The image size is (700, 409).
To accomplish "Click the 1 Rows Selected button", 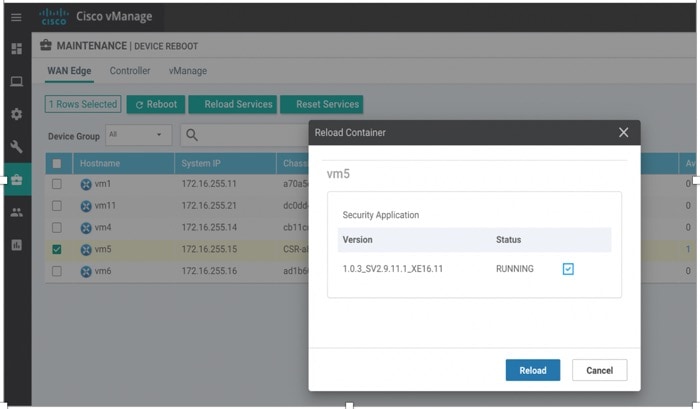I will click(x=83, y=104).
